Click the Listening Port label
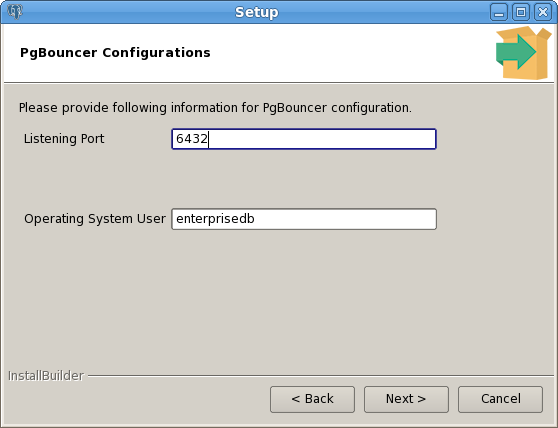Image resolution: width=558 pixels, height=428 pixels. (x=64, y=138)
